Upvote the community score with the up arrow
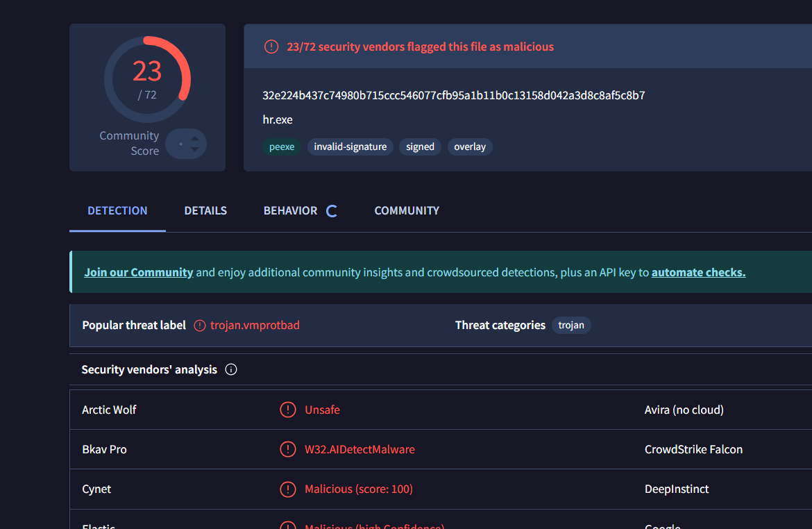The height and width of the screenshot is (529, 812). point(195,139)
